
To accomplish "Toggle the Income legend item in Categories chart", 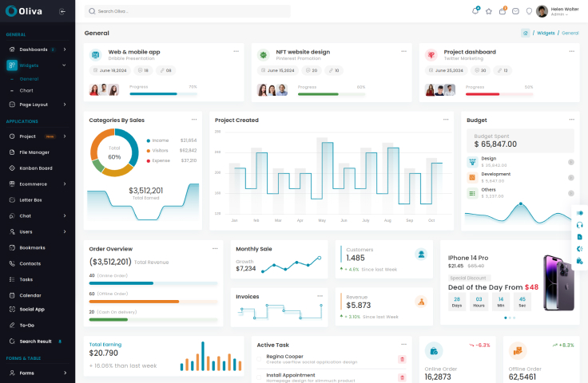I will pos(157,140).
